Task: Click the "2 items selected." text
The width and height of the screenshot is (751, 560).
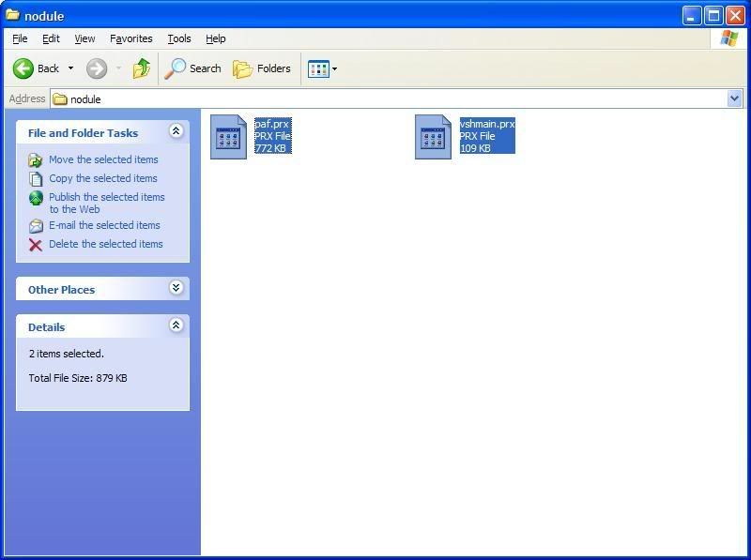Action: click(x=67, y=354)
